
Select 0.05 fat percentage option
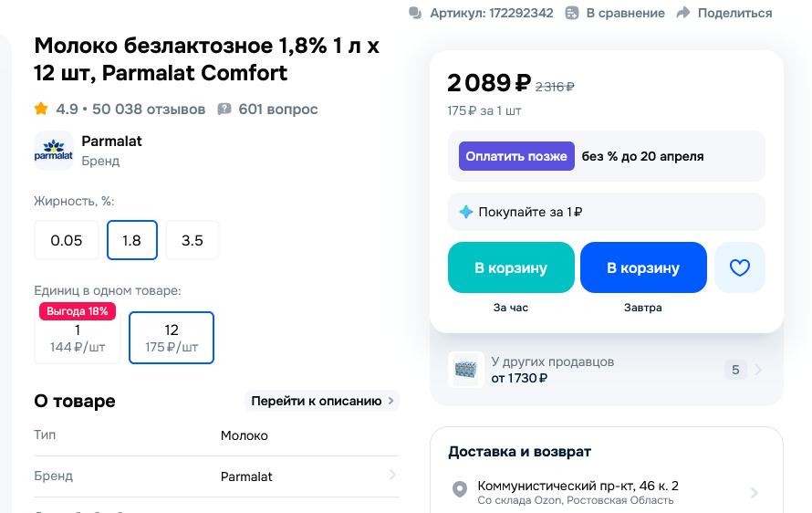pos(67,240)
